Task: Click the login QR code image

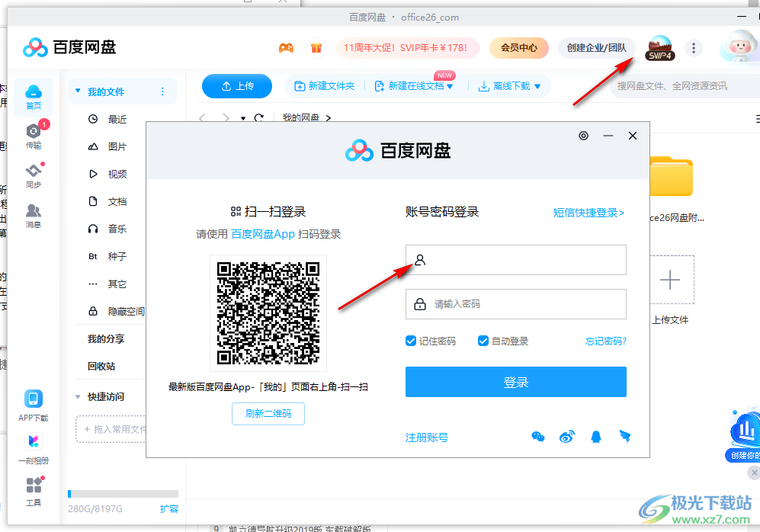Action: click(x=268, y=313)
